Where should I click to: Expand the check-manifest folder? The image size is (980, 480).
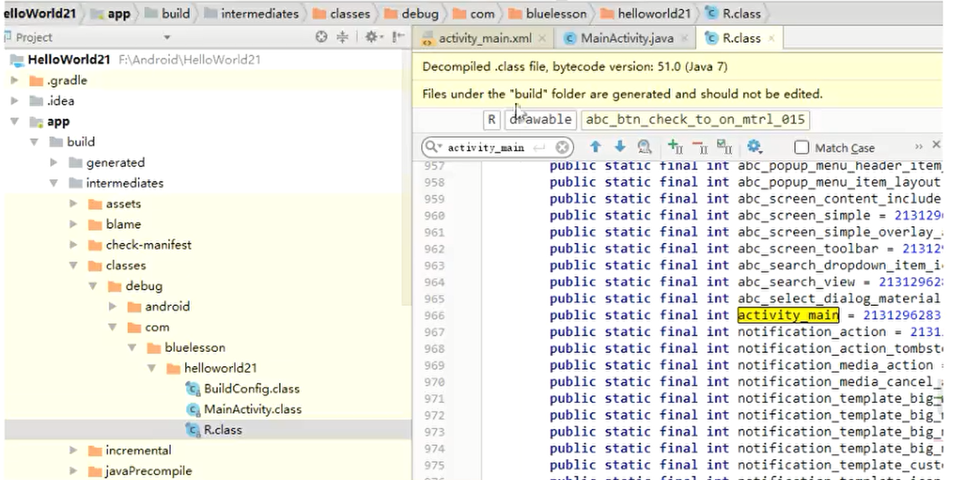point(73,245)
